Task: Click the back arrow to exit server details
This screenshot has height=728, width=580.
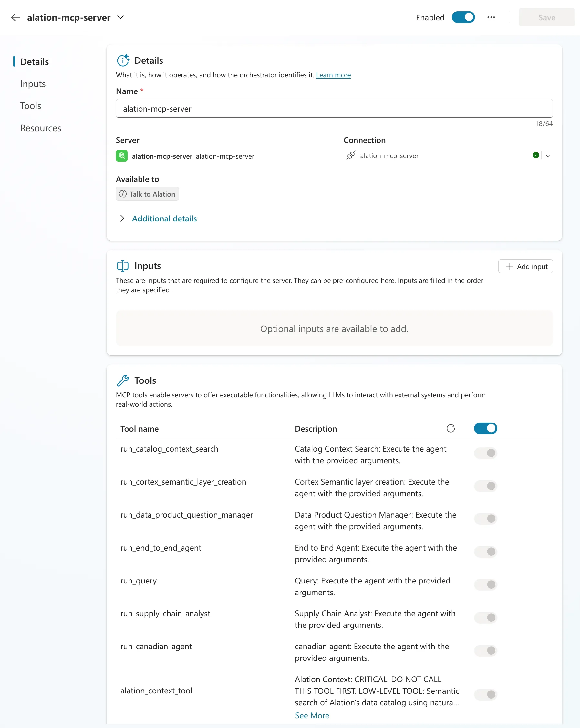Action: (15, 17)
